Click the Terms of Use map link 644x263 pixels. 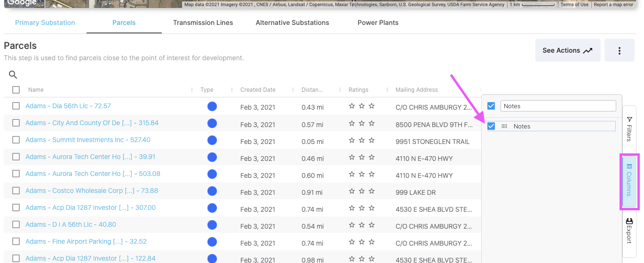574,5
